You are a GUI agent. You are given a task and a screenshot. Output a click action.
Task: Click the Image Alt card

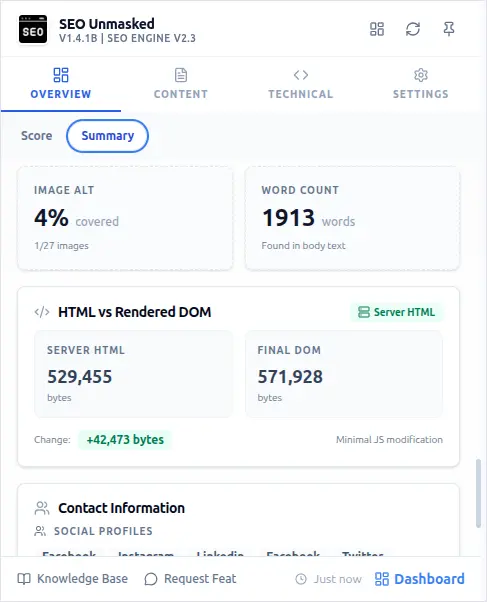[125, 218]
